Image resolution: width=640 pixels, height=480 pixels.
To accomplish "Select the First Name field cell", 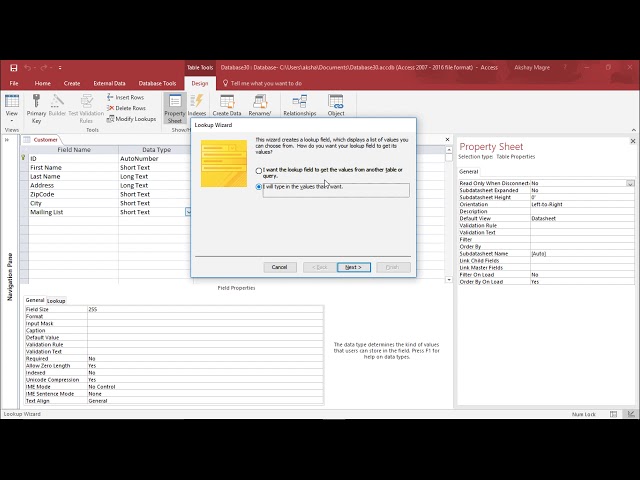I will [73, 167].
